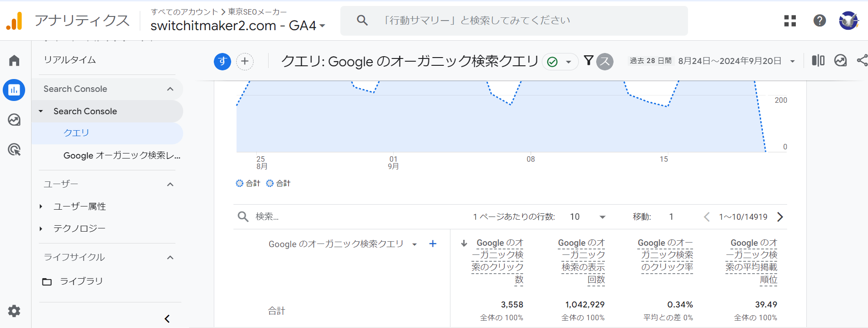Expand ユーザー属性 tree item
The image size is (868, 328).
click(x=41, y=206)
